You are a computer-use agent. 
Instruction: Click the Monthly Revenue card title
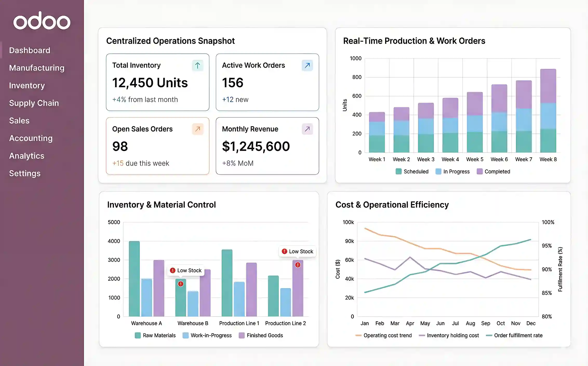coord(250,129)
